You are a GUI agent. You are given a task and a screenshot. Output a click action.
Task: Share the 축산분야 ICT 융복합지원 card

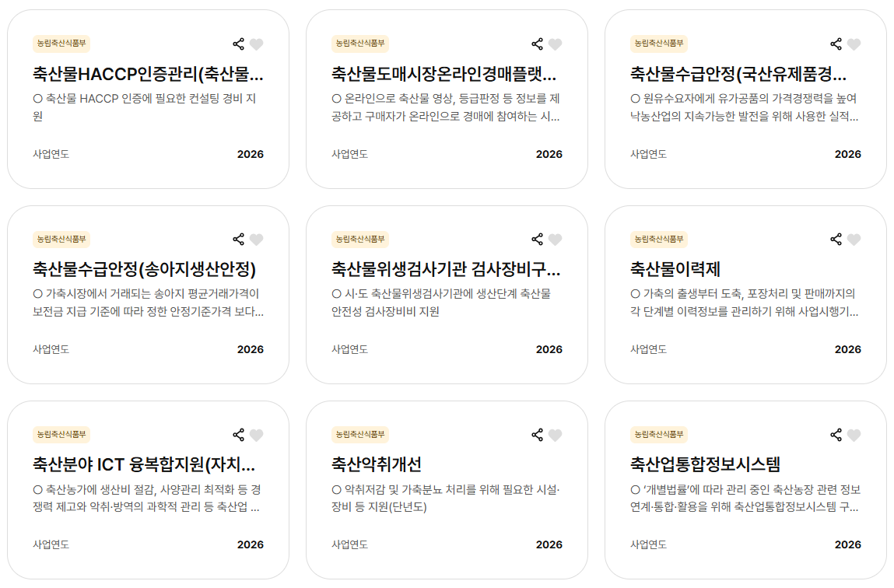(x=238, y=435)
